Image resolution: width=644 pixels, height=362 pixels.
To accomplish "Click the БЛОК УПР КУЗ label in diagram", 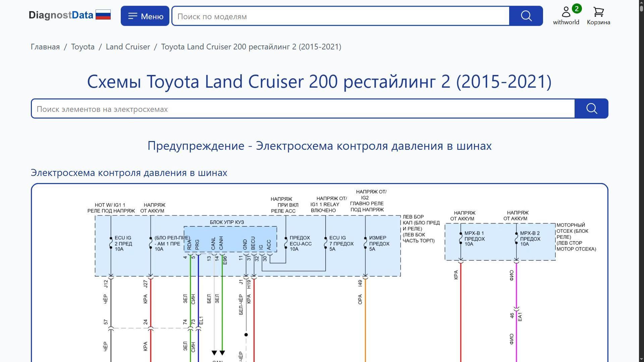I will (227, 222).
